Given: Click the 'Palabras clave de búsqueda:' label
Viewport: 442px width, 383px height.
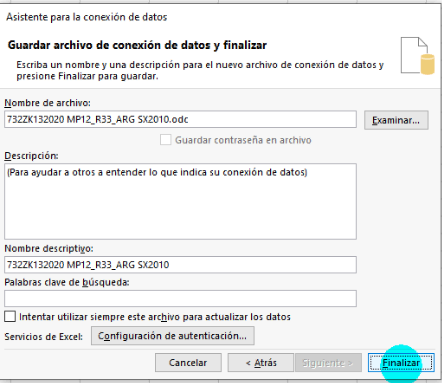Looking at the screenshot, I should 67,282.
